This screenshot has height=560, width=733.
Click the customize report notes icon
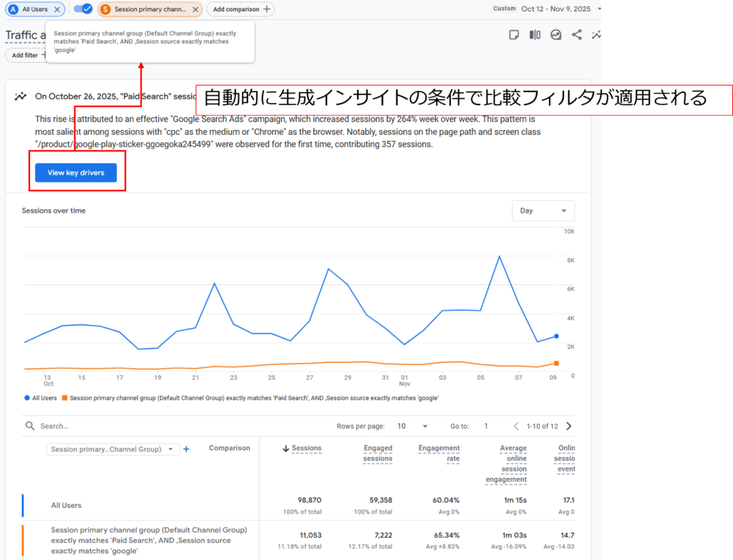click(514, 35)
